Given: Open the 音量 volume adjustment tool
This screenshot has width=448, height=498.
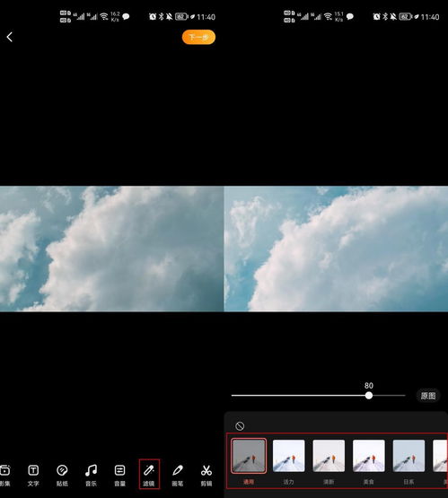Looking at the screenshot, I should click(119, 476).
